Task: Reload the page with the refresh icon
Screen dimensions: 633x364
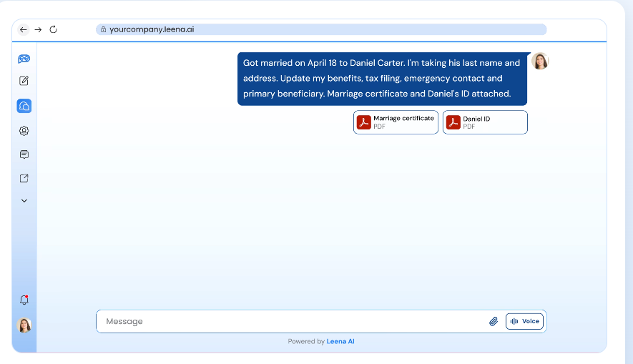Action: [x=54, y=29]
